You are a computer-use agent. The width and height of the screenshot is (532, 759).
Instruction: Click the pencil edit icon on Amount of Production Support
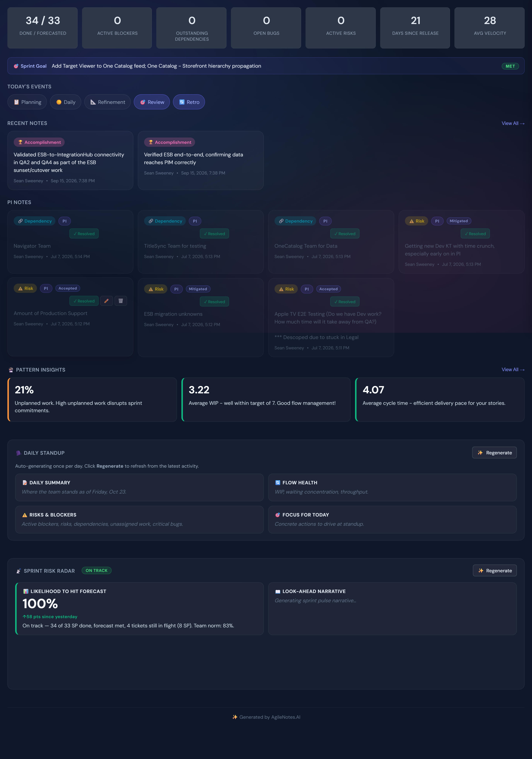[106, 301]
